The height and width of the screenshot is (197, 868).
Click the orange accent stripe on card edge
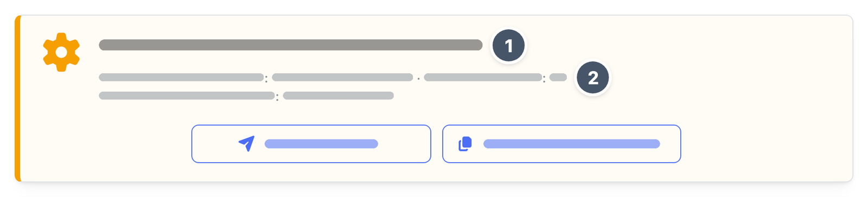point(17,98)
